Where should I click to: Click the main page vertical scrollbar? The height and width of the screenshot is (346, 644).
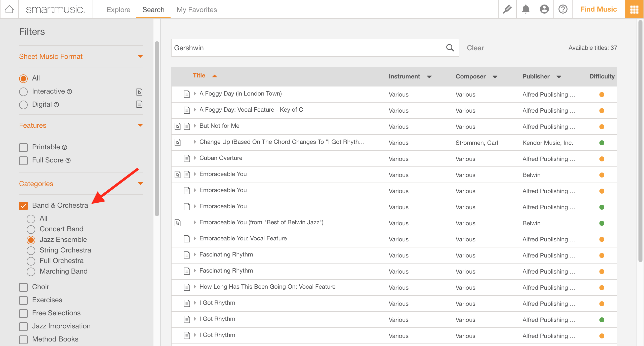pos(640,141)
